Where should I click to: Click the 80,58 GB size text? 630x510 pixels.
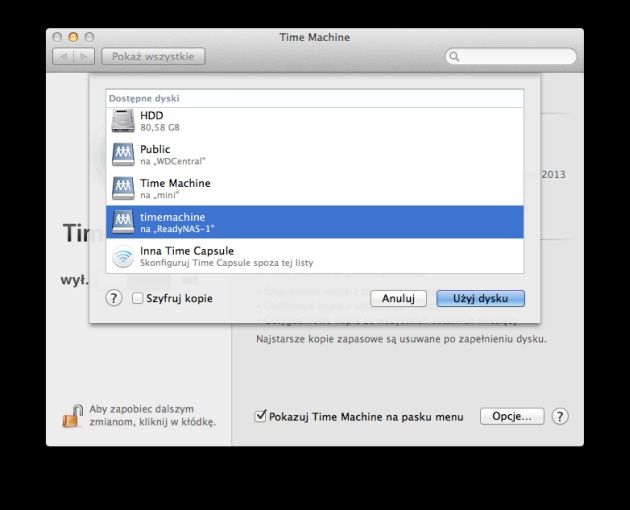tap(160, 127)
